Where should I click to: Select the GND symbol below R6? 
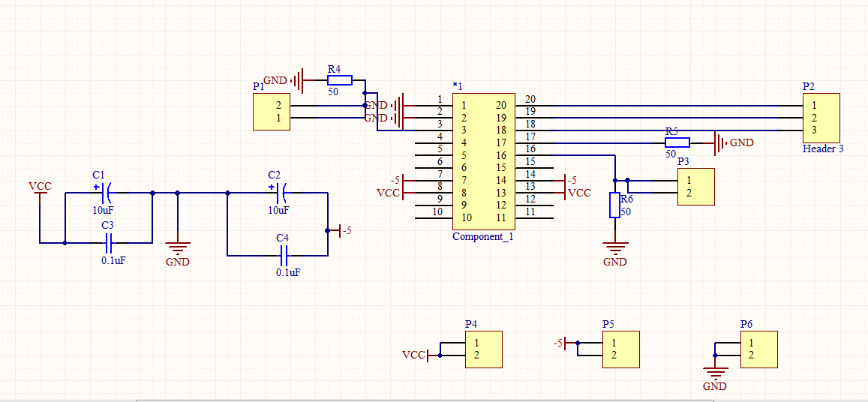[x=614, y=249]
